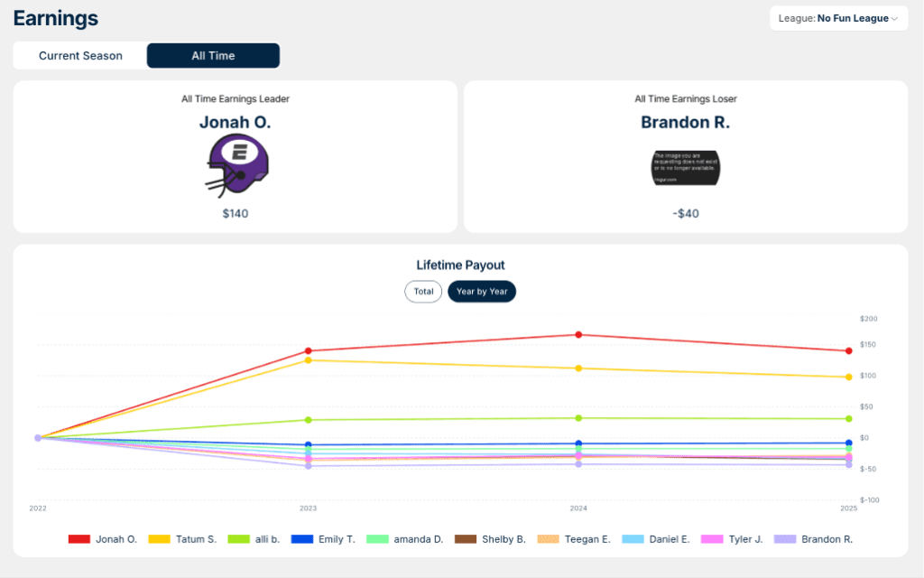Toggle the Year by Year view
Viewport: 924px width, 578px height.
pyautogui.click(x=482, y=291)
